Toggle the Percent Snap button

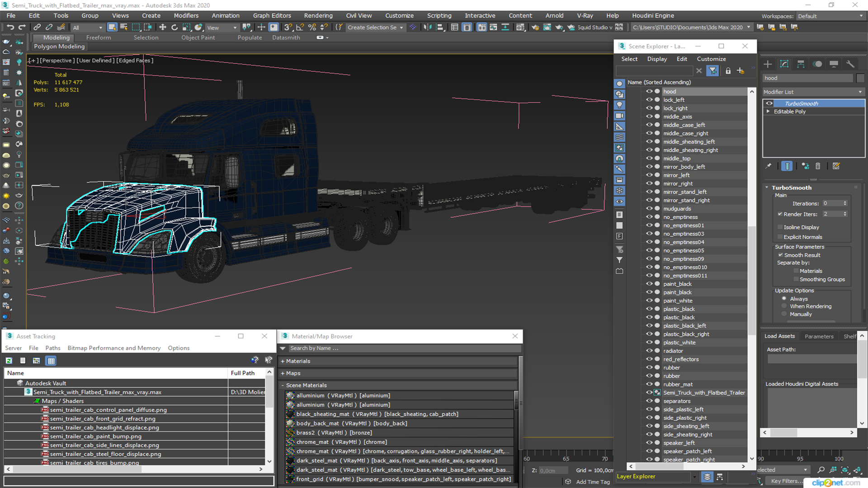click(312, 27)
